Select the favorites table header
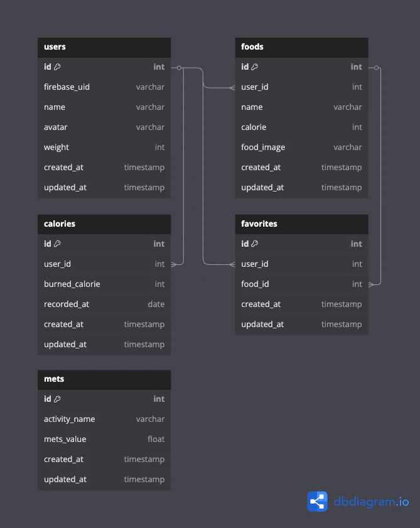Viewport: 420px width, 528px height. point(301,224)
